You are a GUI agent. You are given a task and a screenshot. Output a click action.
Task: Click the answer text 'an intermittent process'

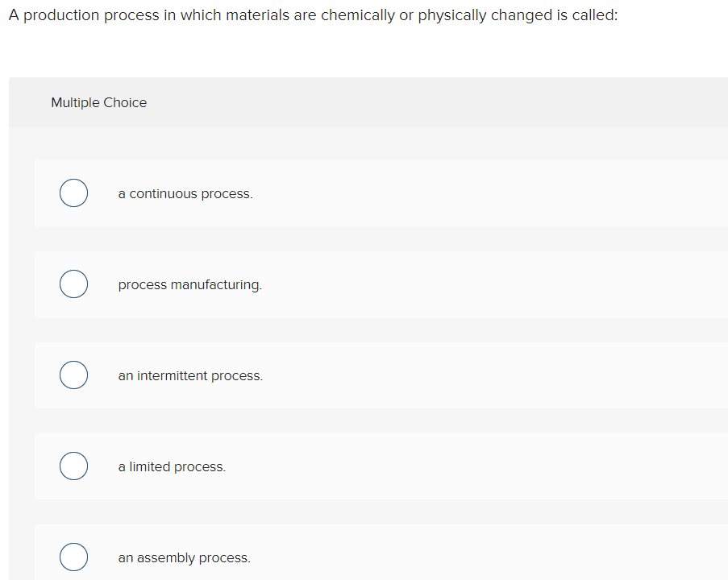[190, 375]
